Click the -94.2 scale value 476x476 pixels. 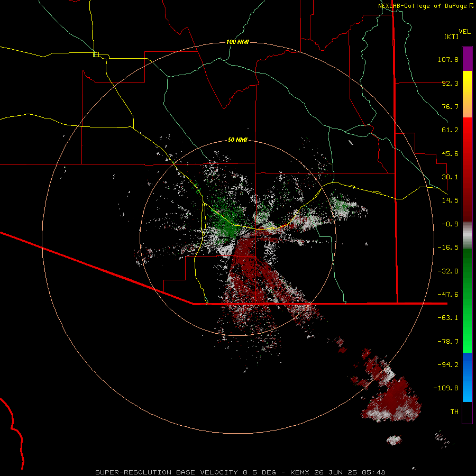tap(448, 365)
